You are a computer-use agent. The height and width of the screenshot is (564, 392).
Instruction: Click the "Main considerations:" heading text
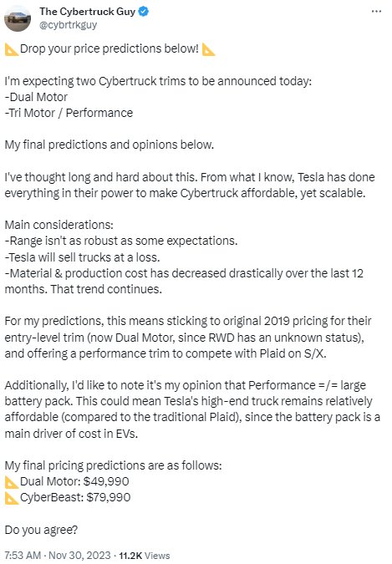click(59, 225)
